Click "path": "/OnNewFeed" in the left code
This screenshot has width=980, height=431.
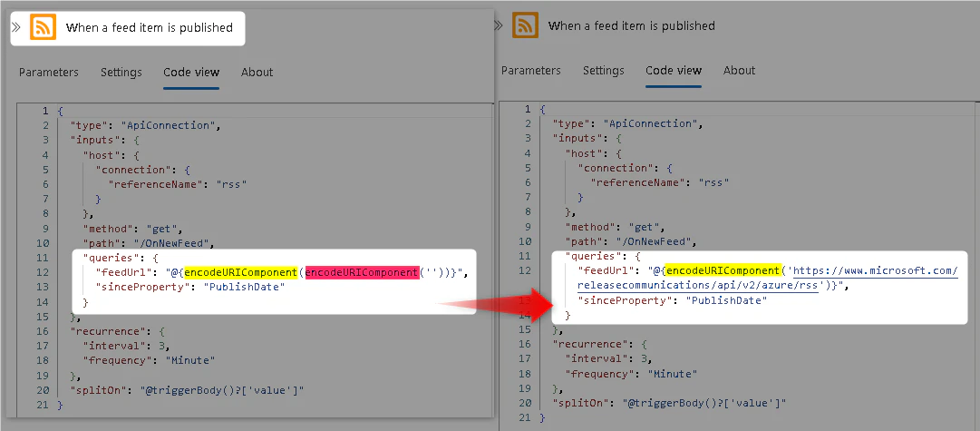148,242
